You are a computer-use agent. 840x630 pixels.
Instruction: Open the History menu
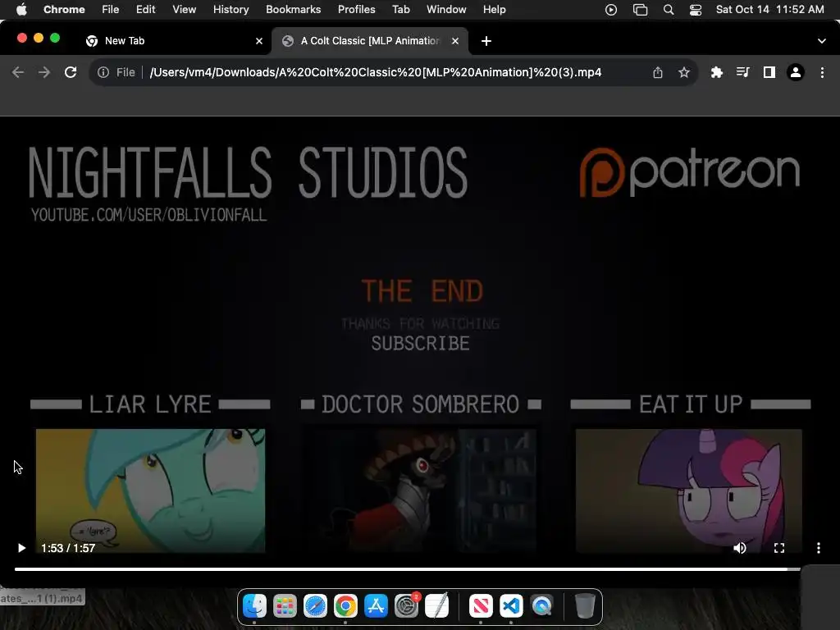(x=231, y=9)
